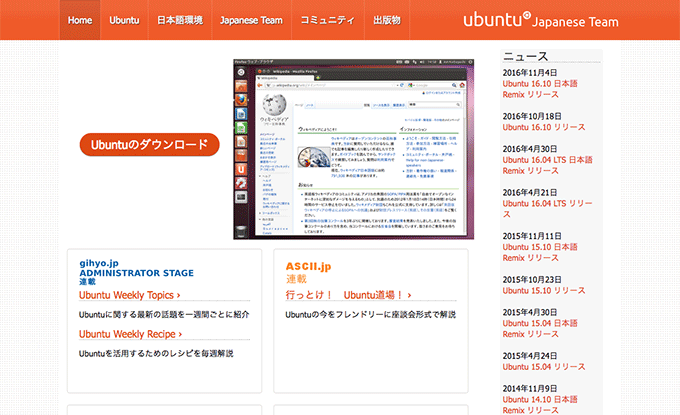Click the ubuntu Japanese Team logo
680x415 pixels.
point(541,20)
